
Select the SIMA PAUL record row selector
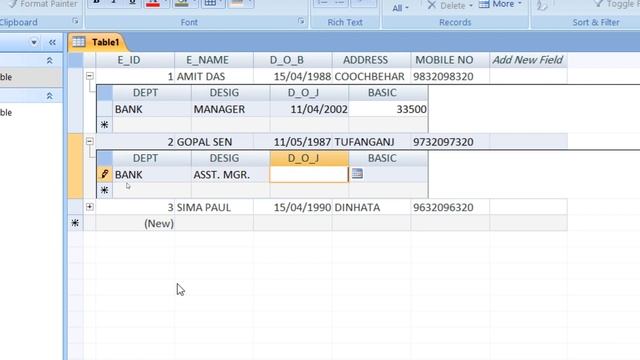tap(76, 207)
